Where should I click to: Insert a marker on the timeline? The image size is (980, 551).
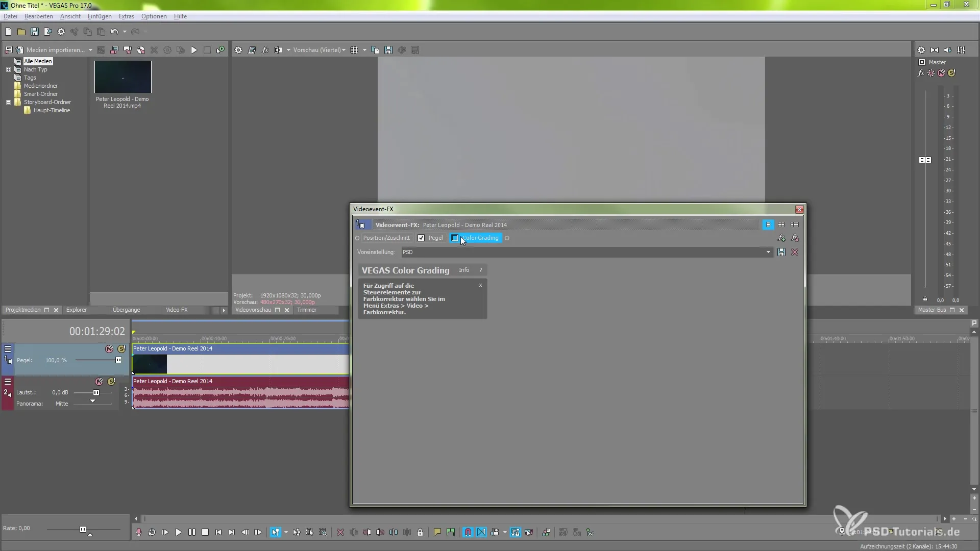click(437, 532)
